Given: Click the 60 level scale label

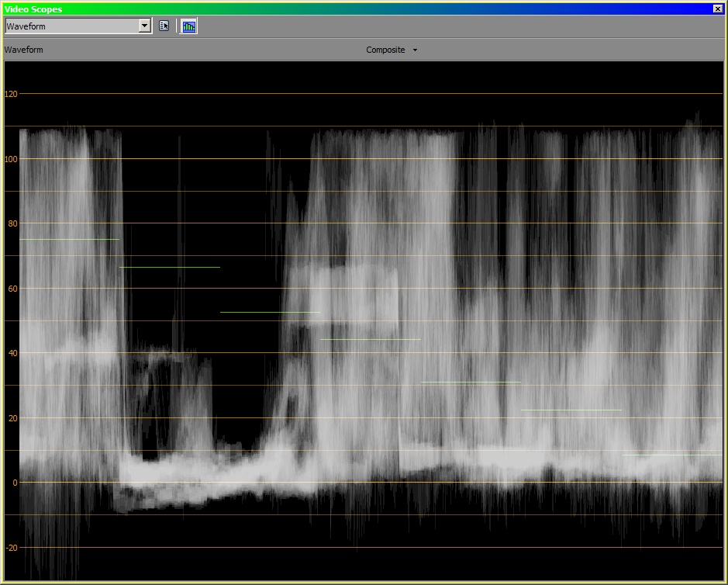Looking at the screenshot, I should (x=11, y=289).
